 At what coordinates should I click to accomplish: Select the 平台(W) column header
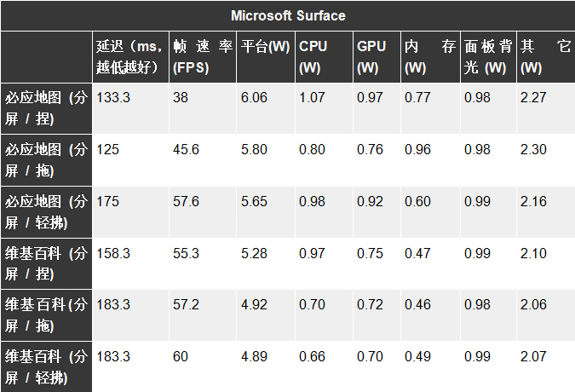point(265,47)
